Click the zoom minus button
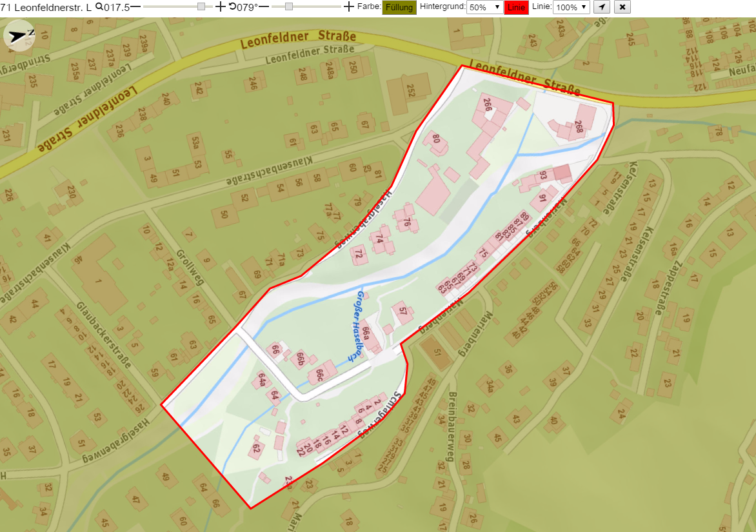756x532 pixels. pyautogui.click(x=135, y=6)
